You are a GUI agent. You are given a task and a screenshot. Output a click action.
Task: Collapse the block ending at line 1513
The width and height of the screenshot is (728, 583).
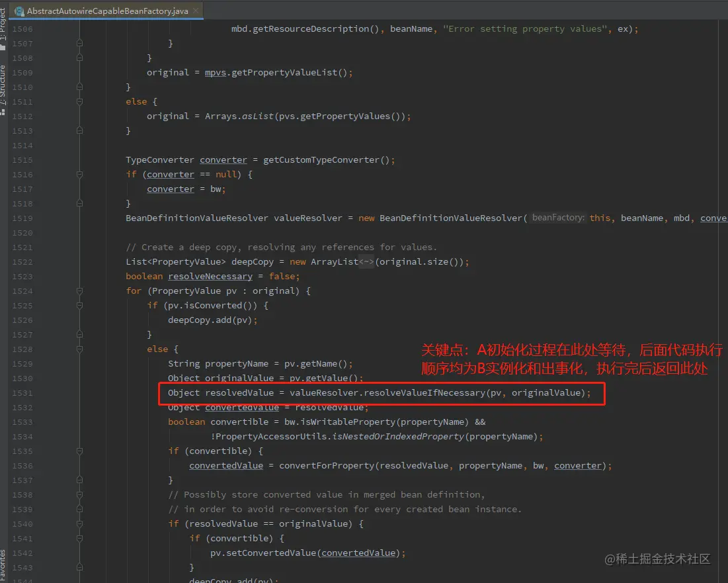pos(79,130)
